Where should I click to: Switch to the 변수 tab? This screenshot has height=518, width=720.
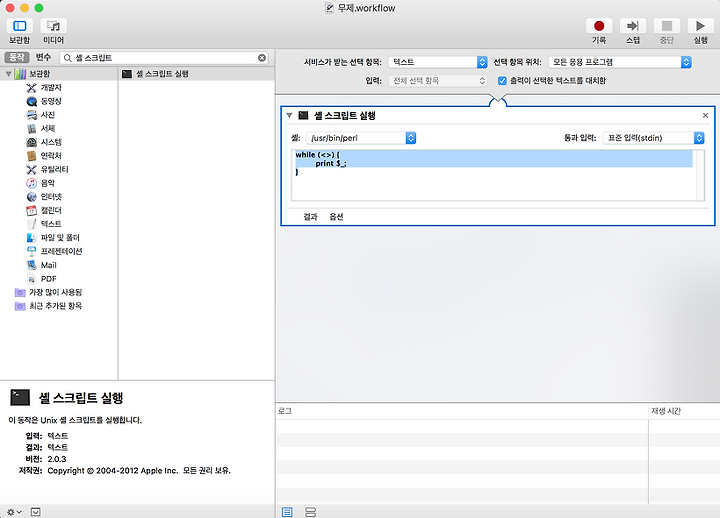tap(43, 57)
